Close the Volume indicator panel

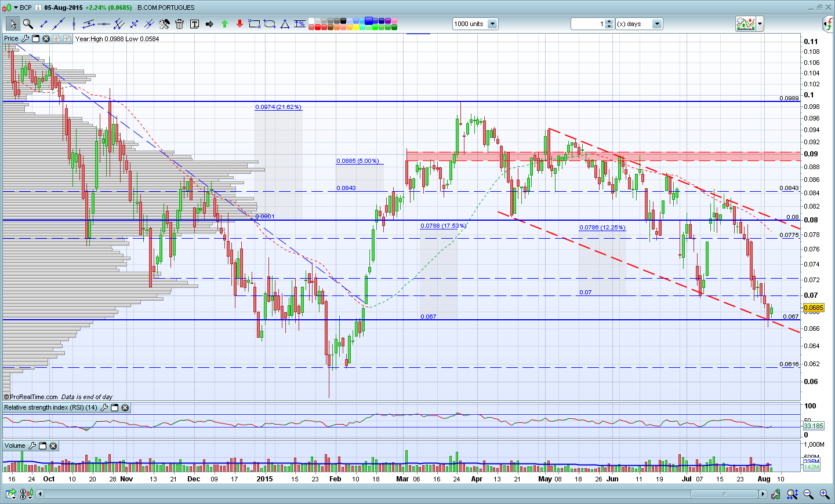(x=53, y=446)
